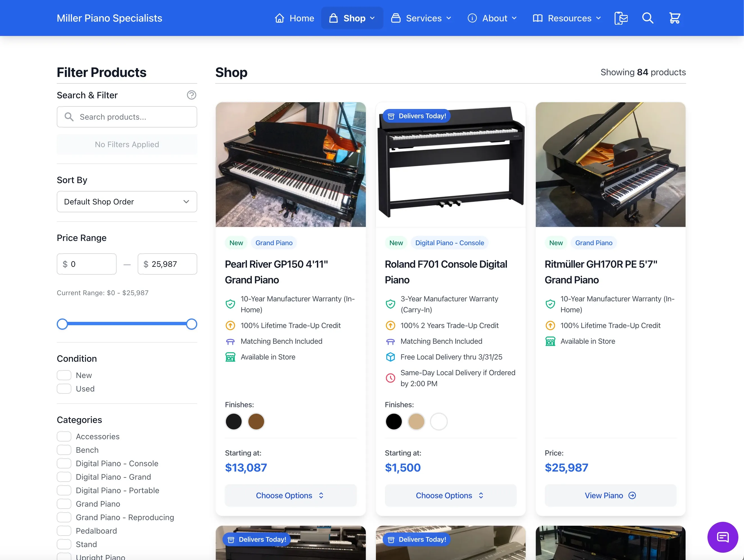Check the New condition filter
The height and width of the screenshot is (560, 744).
[64, 375]
